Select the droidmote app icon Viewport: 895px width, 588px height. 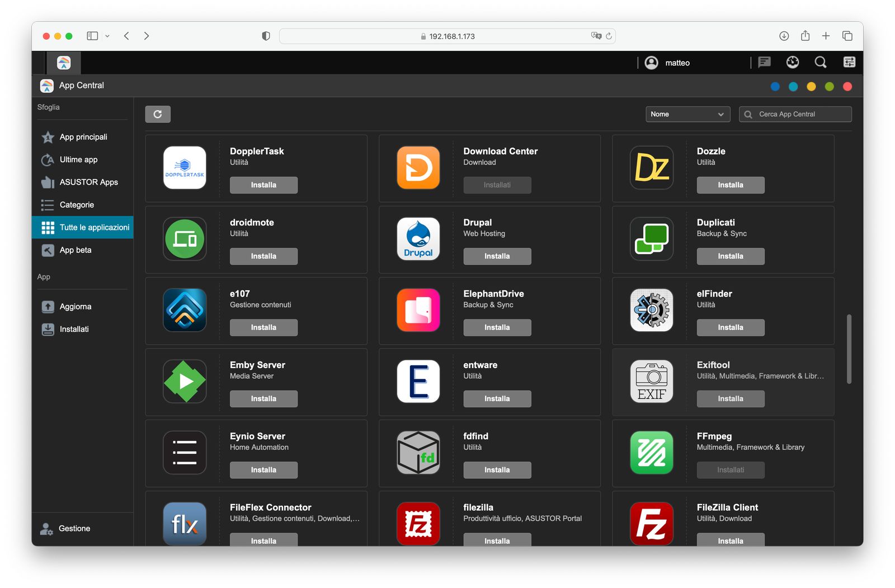pyautogui.click(x=185, y=239)
